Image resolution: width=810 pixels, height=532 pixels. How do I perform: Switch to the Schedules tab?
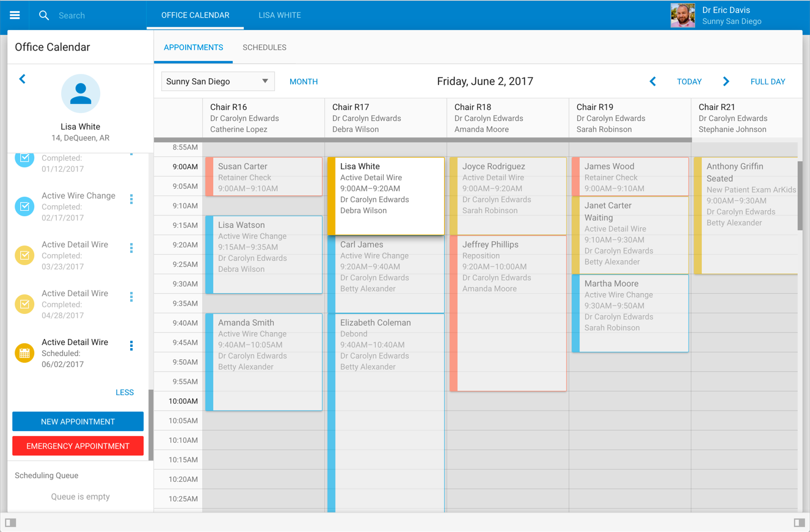tap(265, 48)
